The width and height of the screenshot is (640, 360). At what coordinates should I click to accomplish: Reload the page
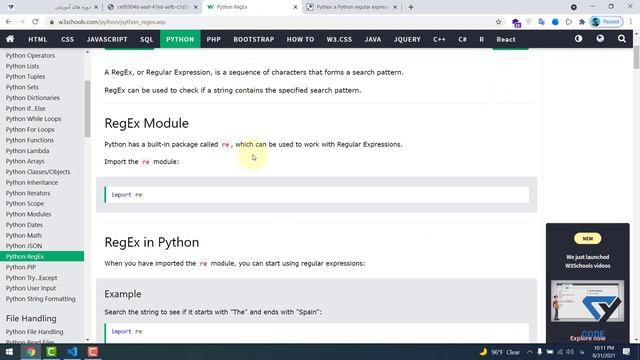35,22
